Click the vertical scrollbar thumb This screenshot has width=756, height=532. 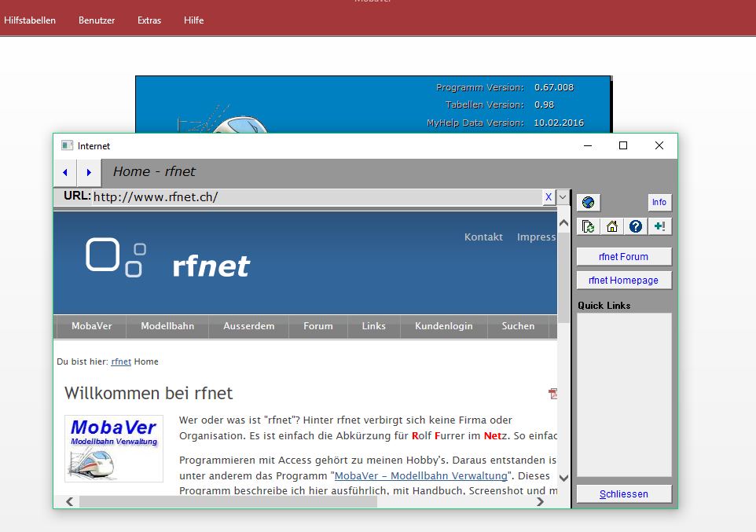[x=563, y=277]
